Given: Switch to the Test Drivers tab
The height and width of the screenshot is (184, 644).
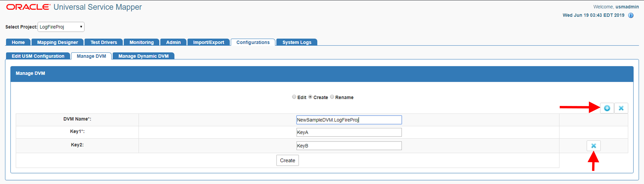Looking at the screenshot, I should [104, 42].
